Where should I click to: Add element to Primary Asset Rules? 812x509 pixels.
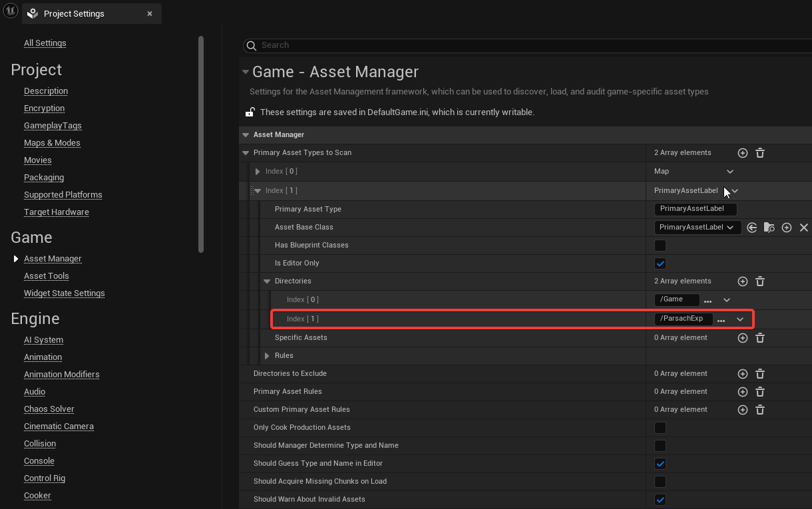coord(743,392)
